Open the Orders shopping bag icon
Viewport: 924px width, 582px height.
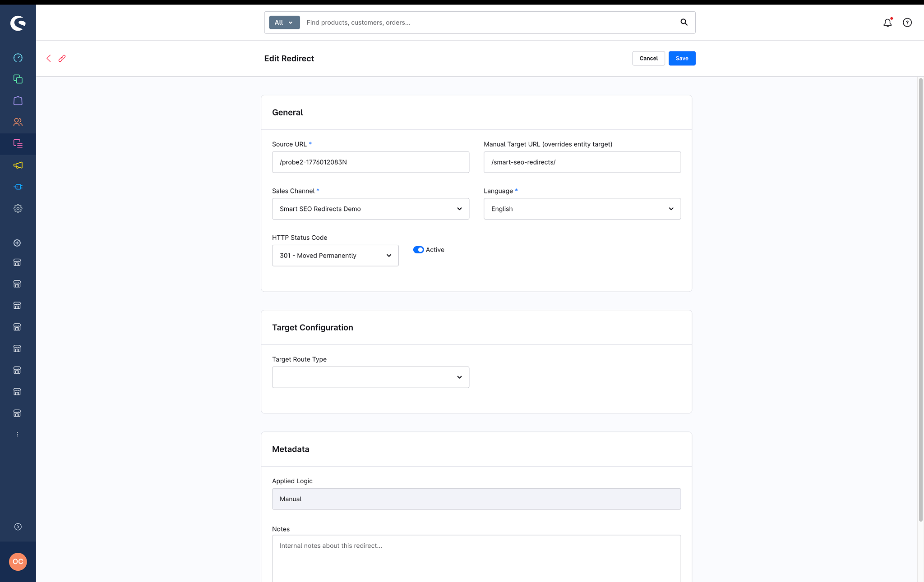pos(18,101)
